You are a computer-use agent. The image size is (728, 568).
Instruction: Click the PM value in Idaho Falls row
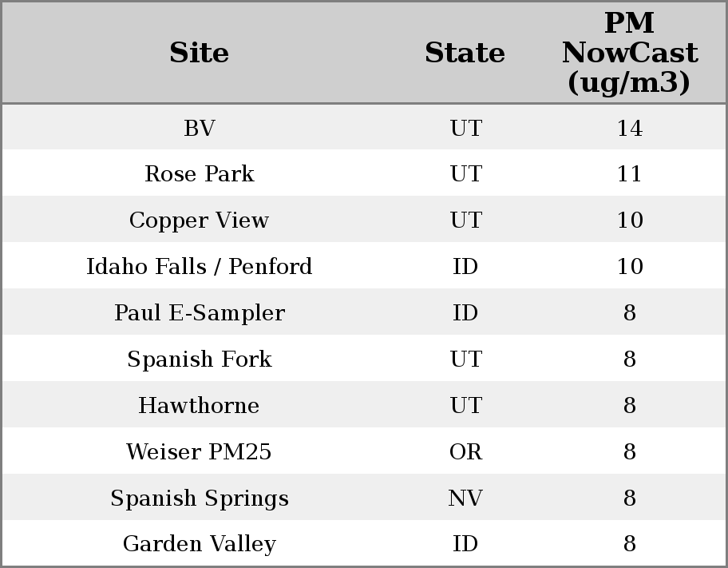tap(629, 267)
